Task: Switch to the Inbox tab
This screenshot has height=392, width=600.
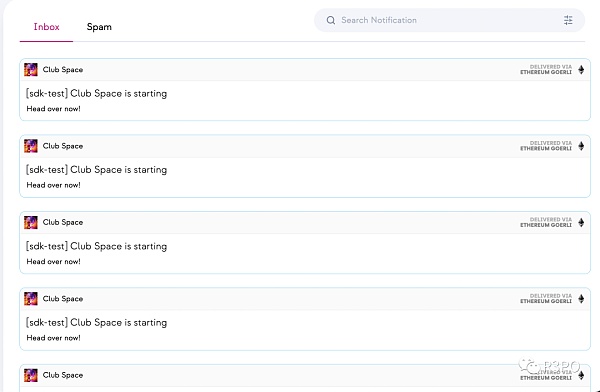Action: pos(46,27)
